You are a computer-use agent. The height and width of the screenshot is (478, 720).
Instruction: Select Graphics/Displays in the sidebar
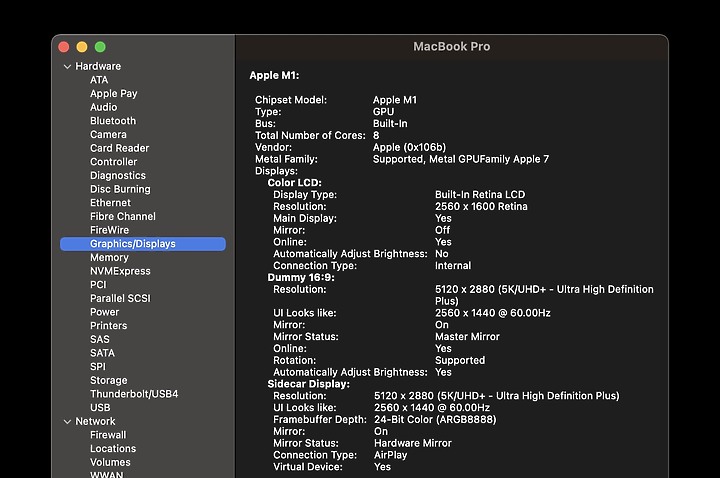coord(143,244)
